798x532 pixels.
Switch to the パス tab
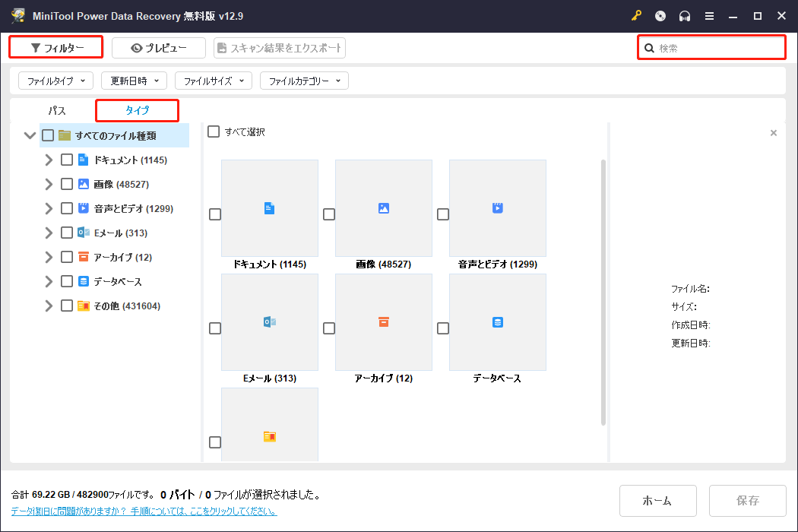[57, 110]
